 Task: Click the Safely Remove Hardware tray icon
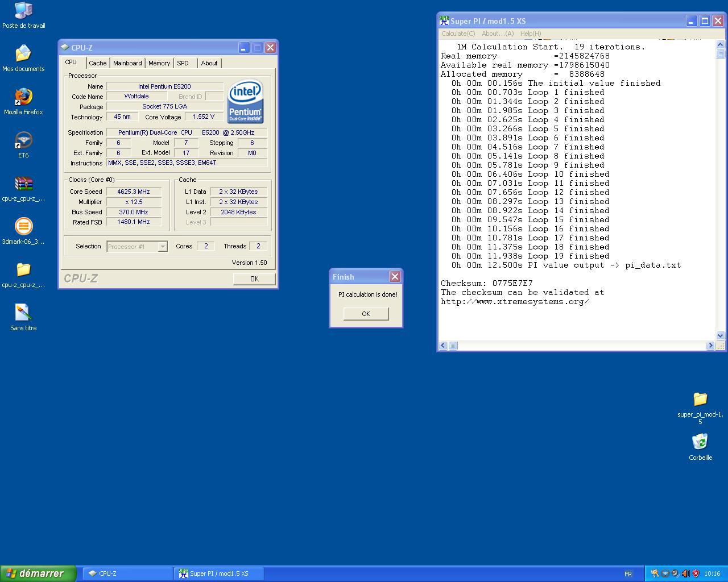(x=665, y=573)
